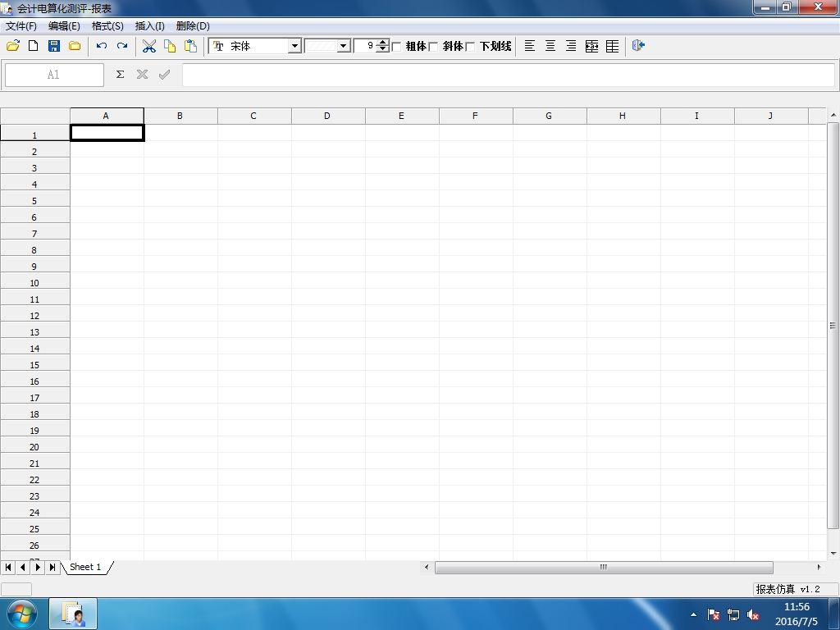The image size is (840, 630).
Task: Open the 删除(D) menu
Action: [193, 25]
